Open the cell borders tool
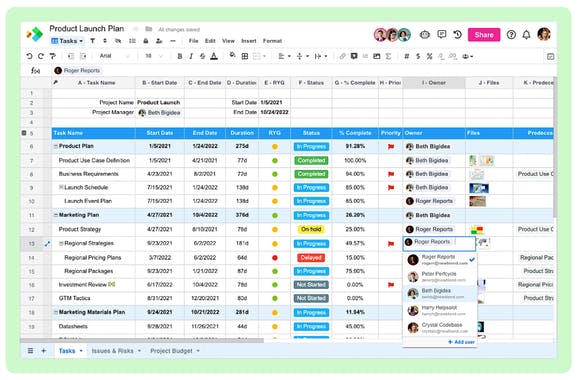This screenshot has height=380, width=579. pyautogui.click(x=244, y=56)
